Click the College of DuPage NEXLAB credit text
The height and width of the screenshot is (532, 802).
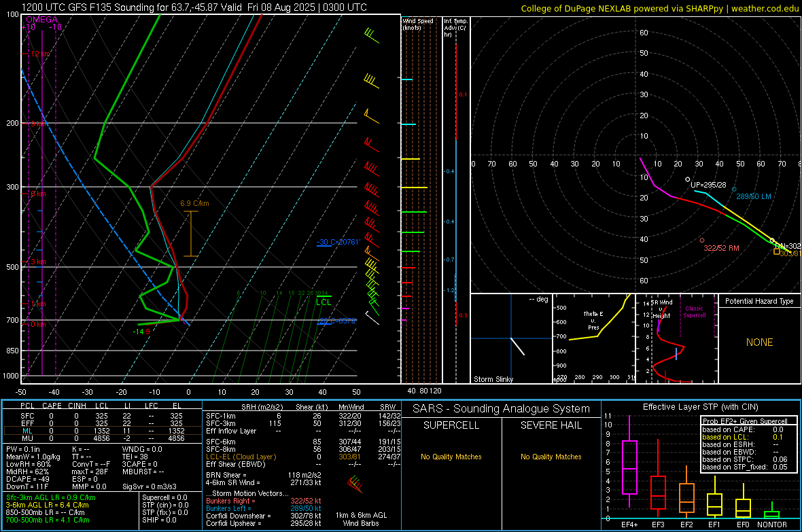(659, 8)
